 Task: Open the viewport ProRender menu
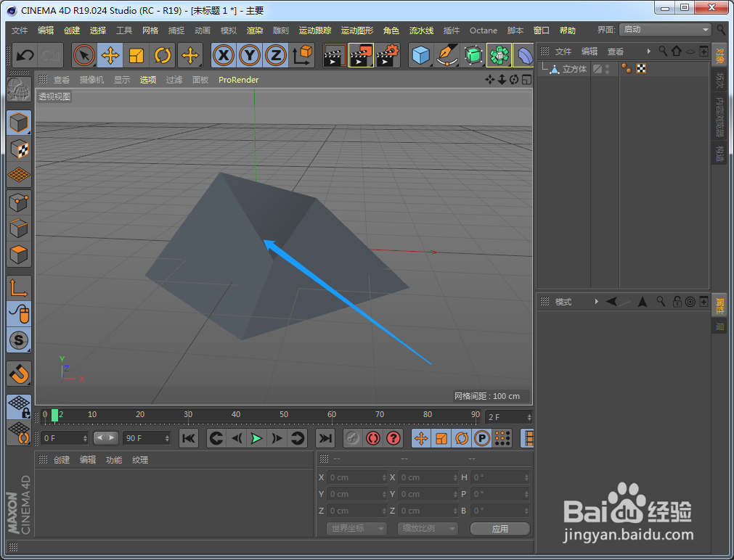238,80
